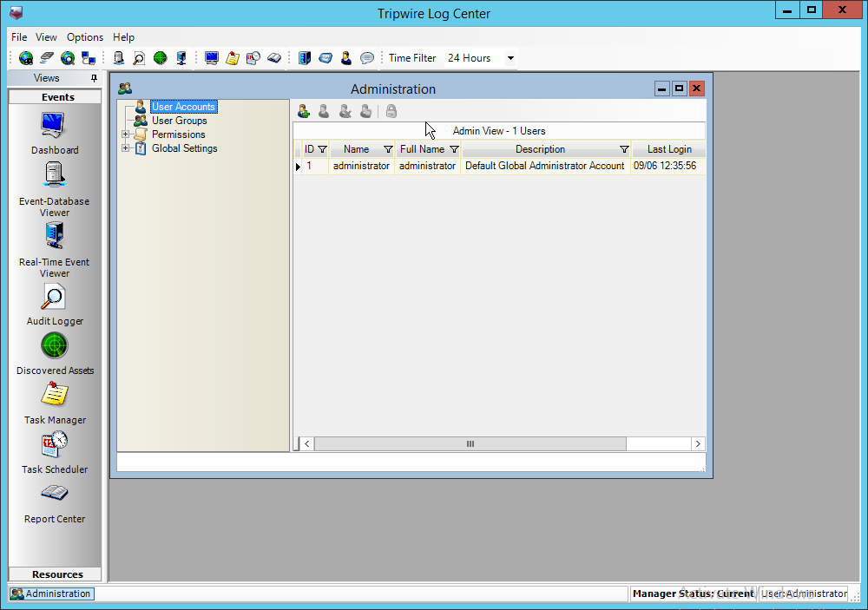Select the Global Settings tree item
Image resolution: width=868 pixels, height=610 pixels.
pos(184,148)
